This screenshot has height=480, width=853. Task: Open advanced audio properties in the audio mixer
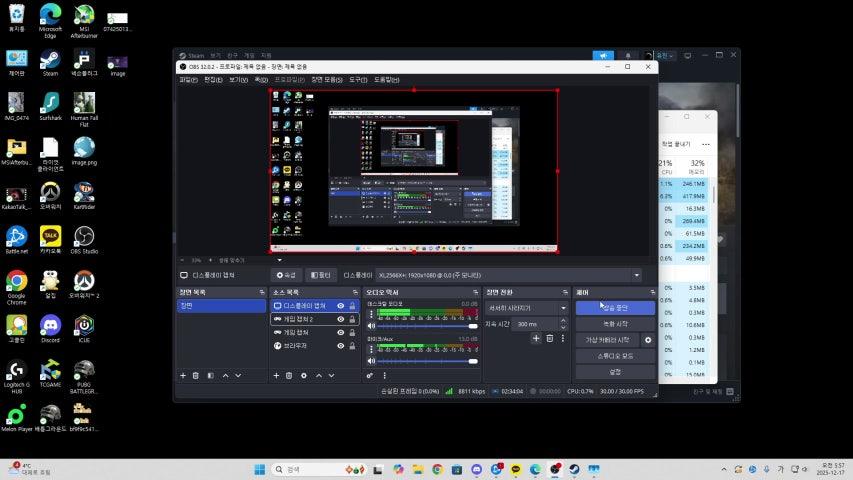tap(370, 375)
